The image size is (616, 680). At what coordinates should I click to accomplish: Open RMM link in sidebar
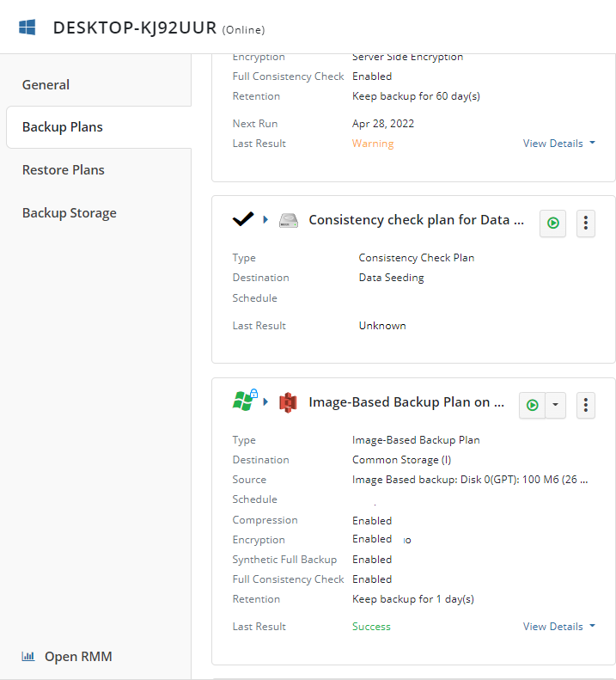coord(78,657)
